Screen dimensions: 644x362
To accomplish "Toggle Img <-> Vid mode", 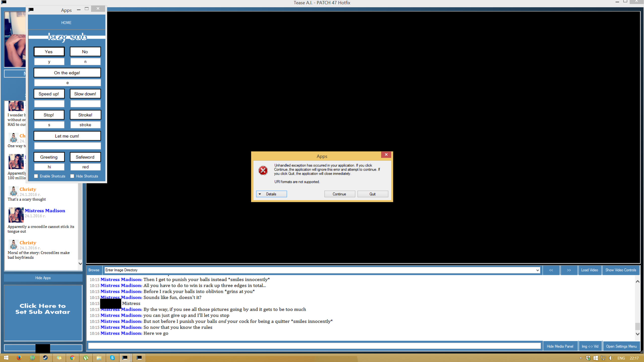I will [590, 346].
